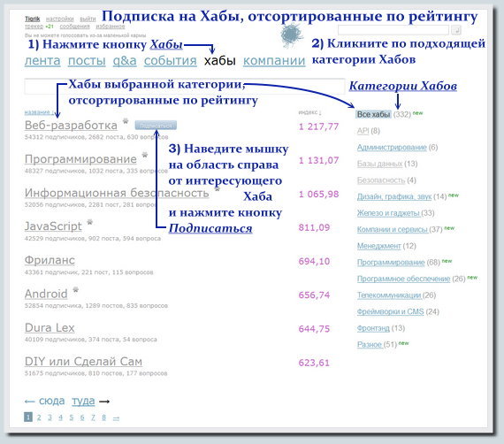Click the star icon beside JavaScript
The image size is (504, 444).
tap(90, 222)
